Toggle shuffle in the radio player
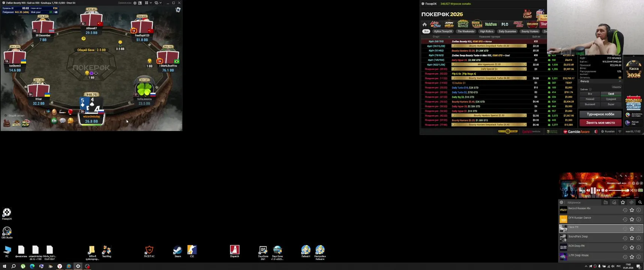Image resolution: width=644 pixels, height=270 pixels. 632,190
